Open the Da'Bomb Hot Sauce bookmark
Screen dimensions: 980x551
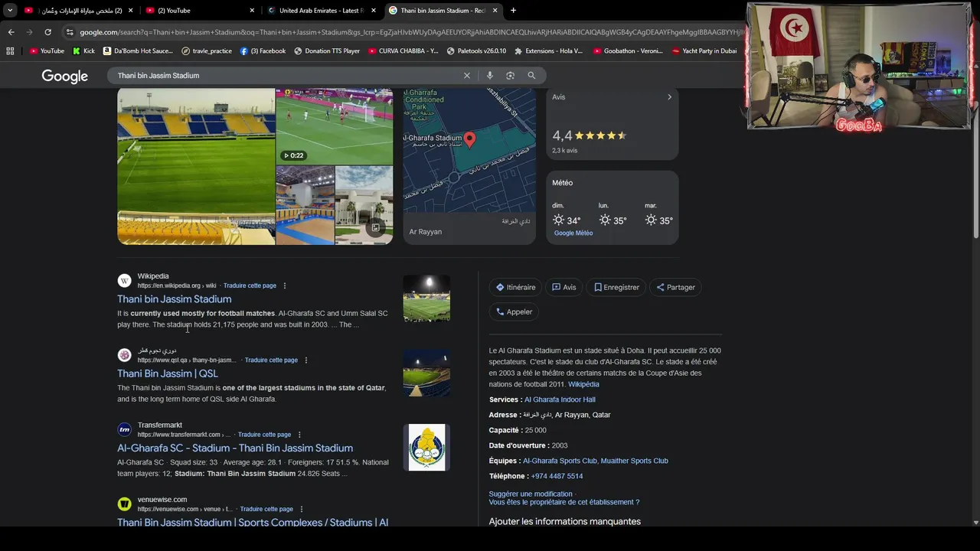coord(137,51)
